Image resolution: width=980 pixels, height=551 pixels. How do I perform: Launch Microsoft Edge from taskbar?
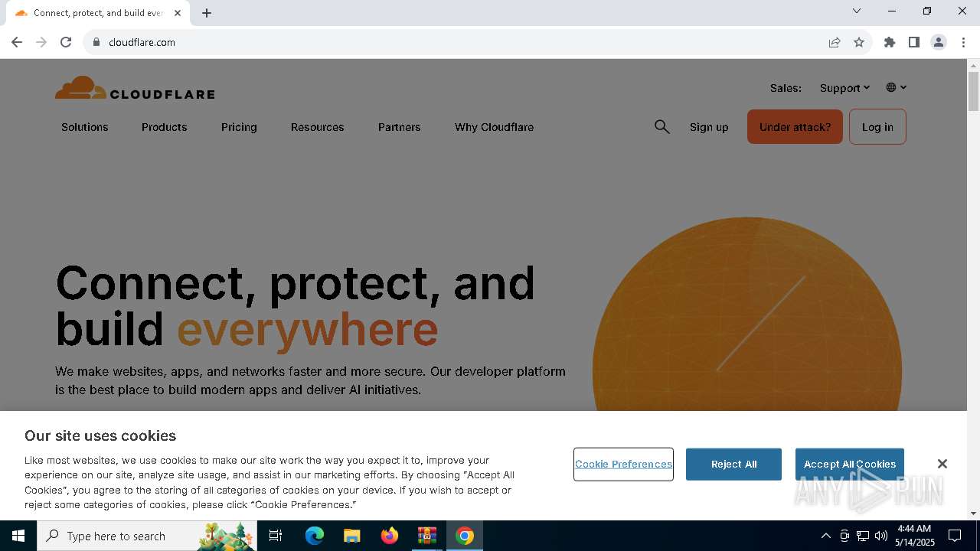[315, 536]
